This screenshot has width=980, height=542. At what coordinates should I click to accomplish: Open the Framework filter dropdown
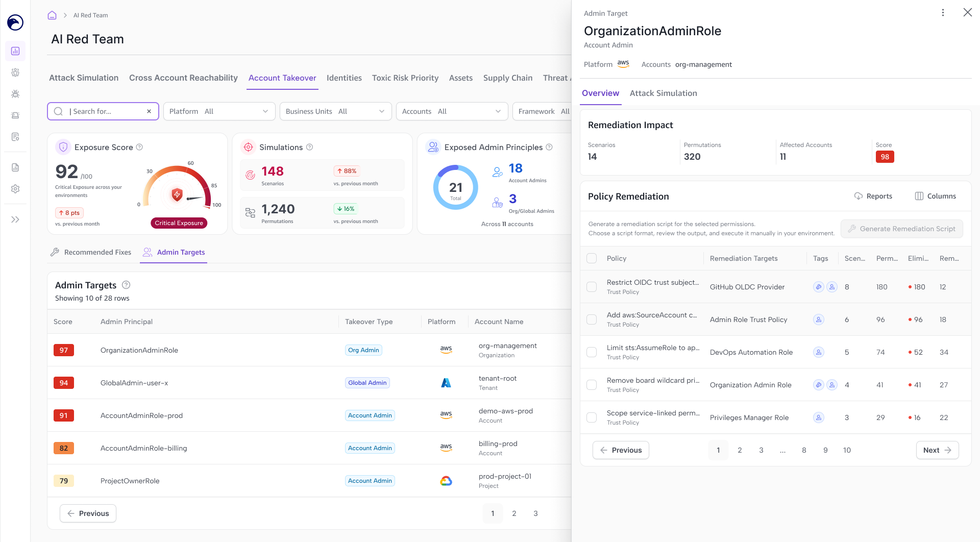[x=543, y=111]
